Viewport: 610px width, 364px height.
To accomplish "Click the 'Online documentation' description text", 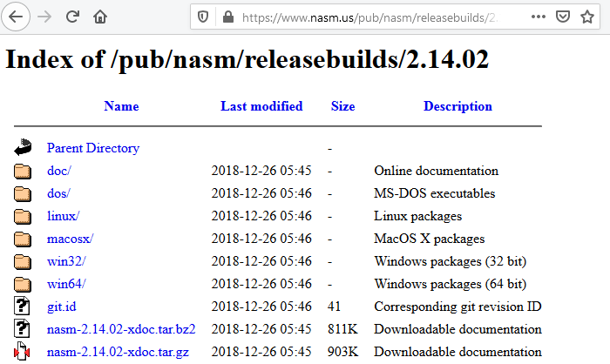I will tap(436, 171).
